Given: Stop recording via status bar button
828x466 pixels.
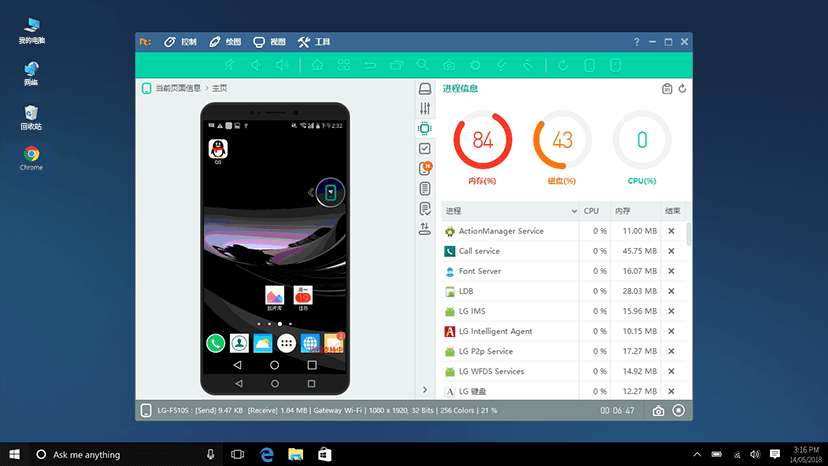Looking at the screenshot, I should pyautogui.click(x=679, y=411).
